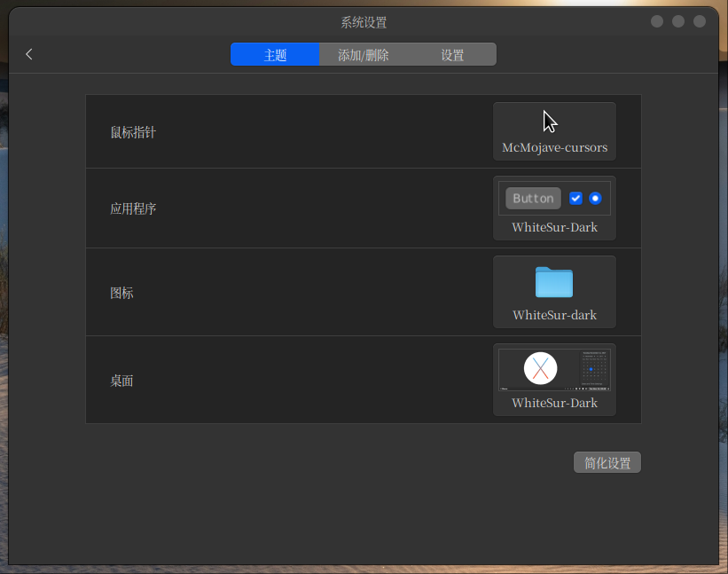Click the 图标 row label
Viewport: 728px width, 574px height.
121,293
